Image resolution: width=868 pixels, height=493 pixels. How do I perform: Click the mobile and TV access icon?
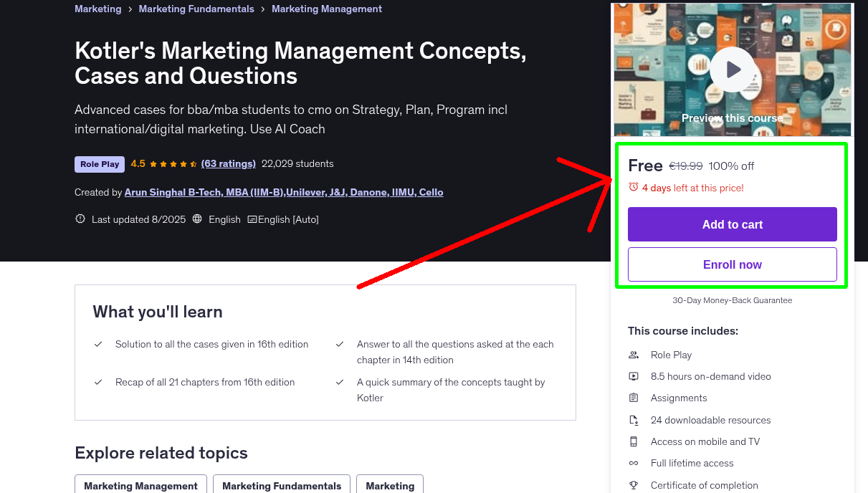[634, 441]
